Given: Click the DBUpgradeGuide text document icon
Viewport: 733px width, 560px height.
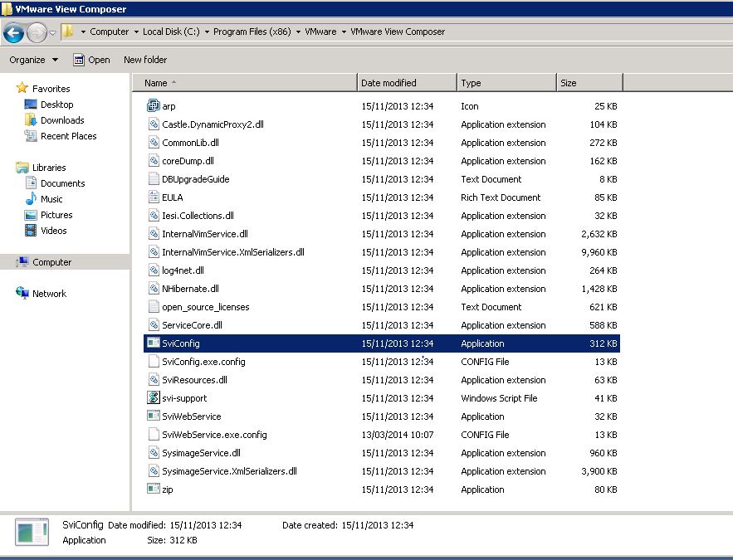Looking at the screenshot, I should 154,178.
